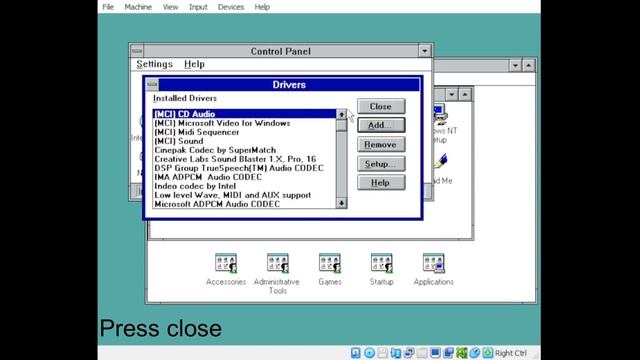Open the Games program group icon
Screen dimensions: 640x360
[x=329, y=263]
